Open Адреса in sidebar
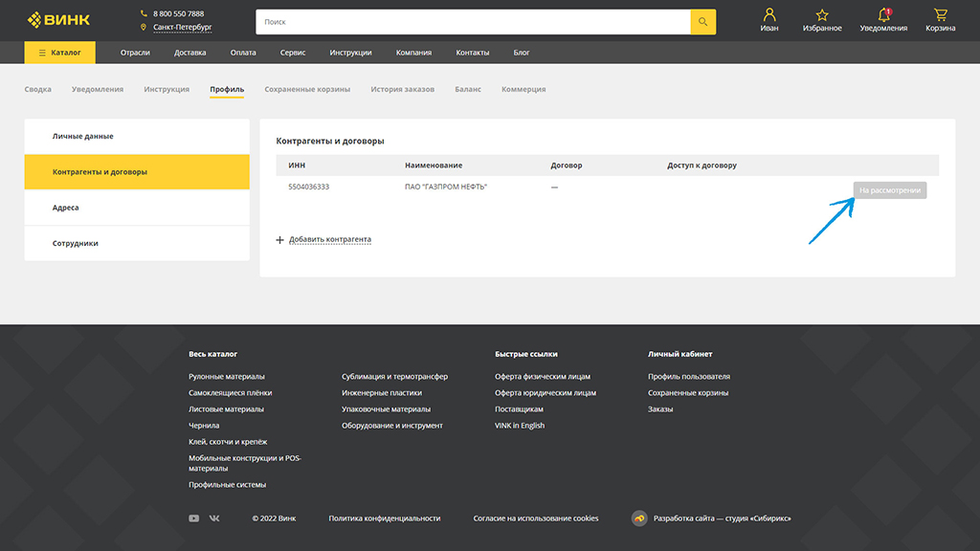The height and width of the screenshot is (551, 980). [x=137, y=208]
